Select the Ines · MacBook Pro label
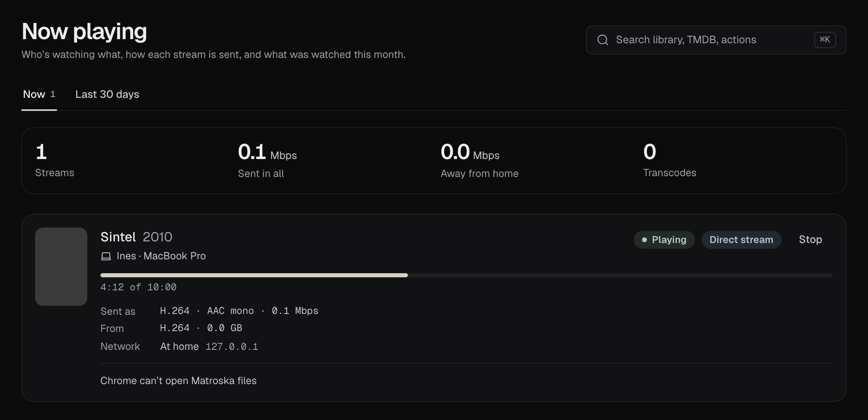868x420 pixels. point(161,256)
